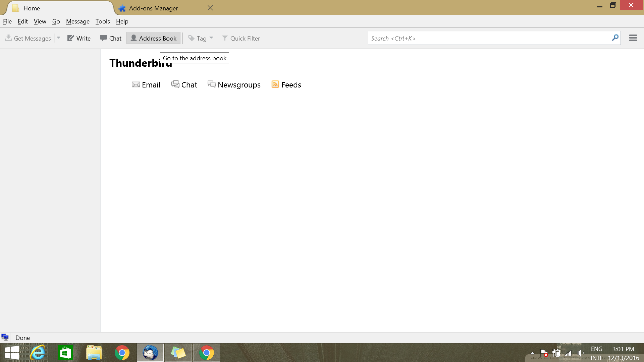Click the Email envelope icon
The height and width of the screenshot is (362, 644).
[x=136, y=84]
